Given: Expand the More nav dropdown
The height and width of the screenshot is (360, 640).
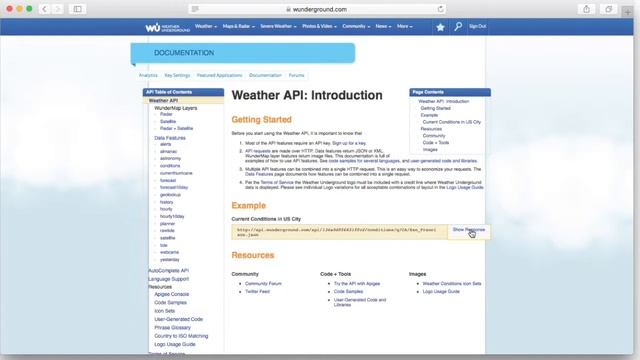Looking at the screenshot, I should (x=405, y=26).
